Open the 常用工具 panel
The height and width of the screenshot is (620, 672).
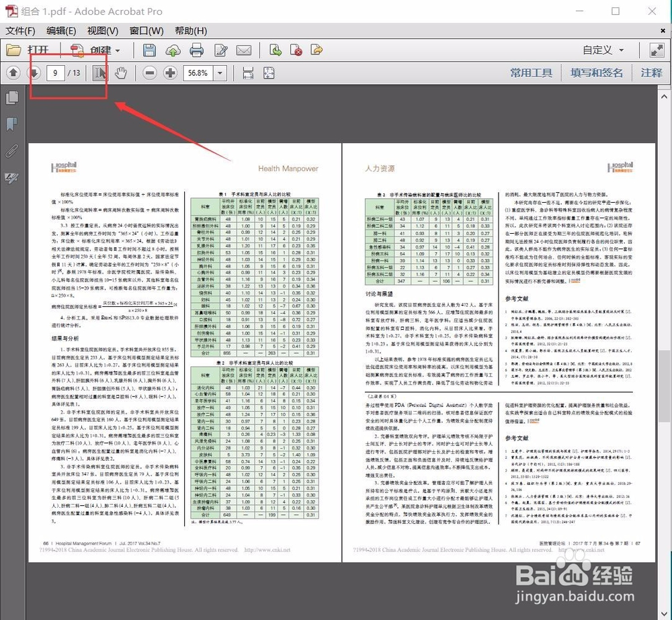click(x=531, y=73)
